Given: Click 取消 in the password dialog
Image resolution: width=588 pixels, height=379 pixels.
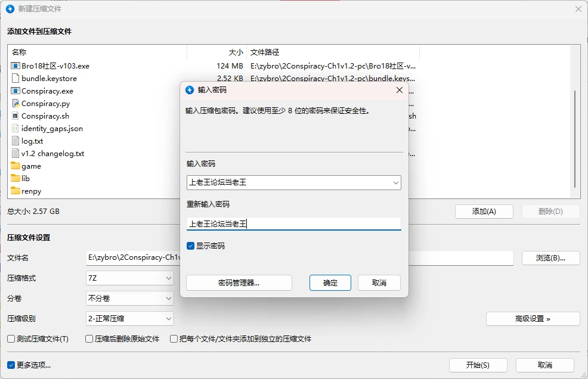Looking at the screenshot, I should [x=379, y=282].
